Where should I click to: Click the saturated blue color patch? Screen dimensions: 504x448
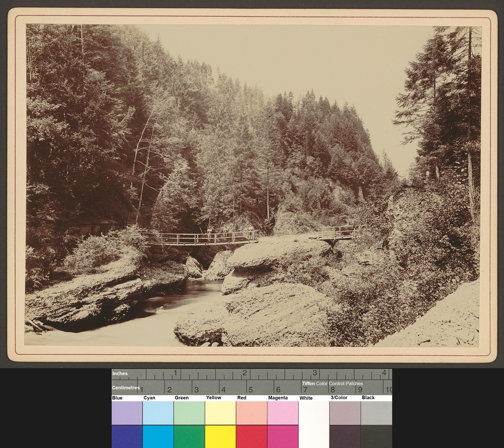click(x=127, y=437)
